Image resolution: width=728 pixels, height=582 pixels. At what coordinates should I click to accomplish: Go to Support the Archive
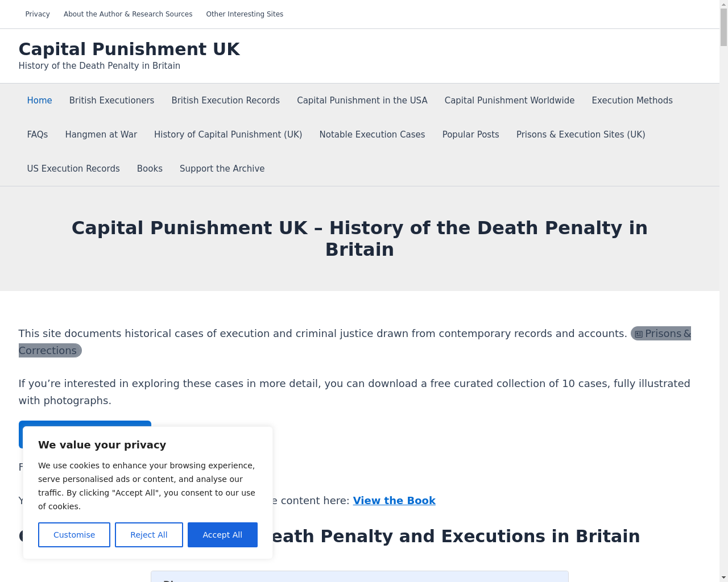coord(222,169)
